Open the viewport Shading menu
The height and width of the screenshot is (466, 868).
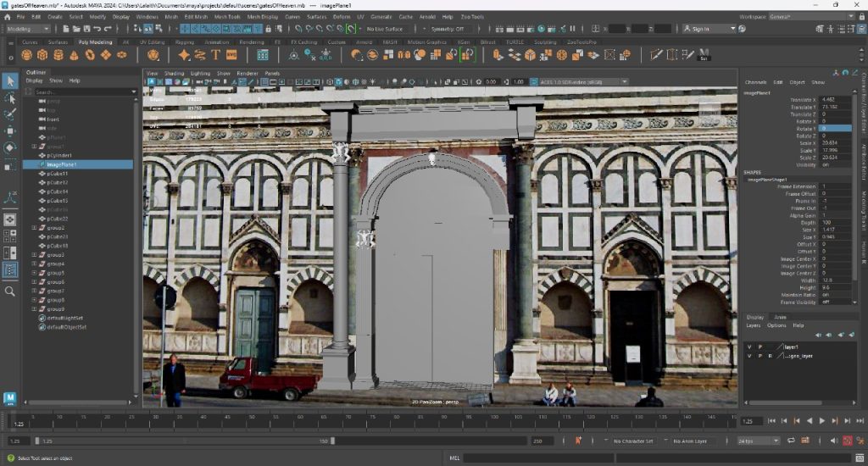pyautogui.click(x=174, y=73)
